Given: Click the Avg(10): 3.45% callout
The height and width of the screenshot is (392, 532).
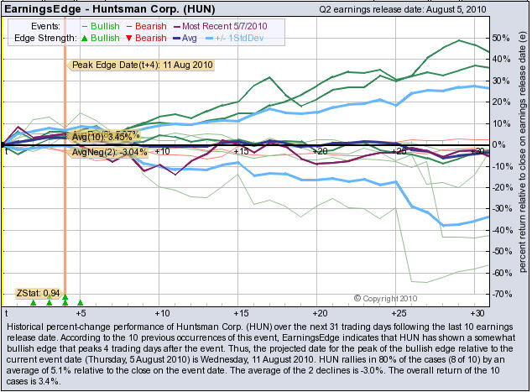Looking at the screenshot, I should coord(104,137).
